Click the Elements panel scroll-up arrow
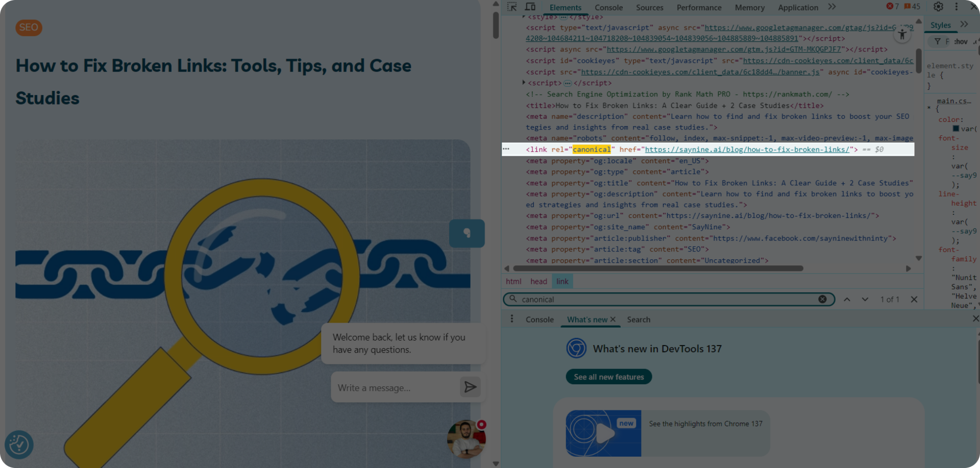Viewport: 980px width, 468px height. click(919, 21)
